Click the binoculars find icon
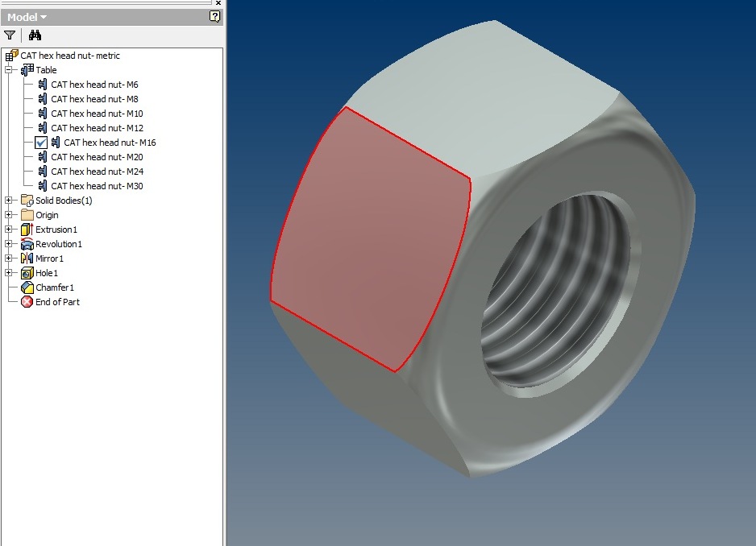The width and height of the screenshot is (756, 546). [35, 35]
